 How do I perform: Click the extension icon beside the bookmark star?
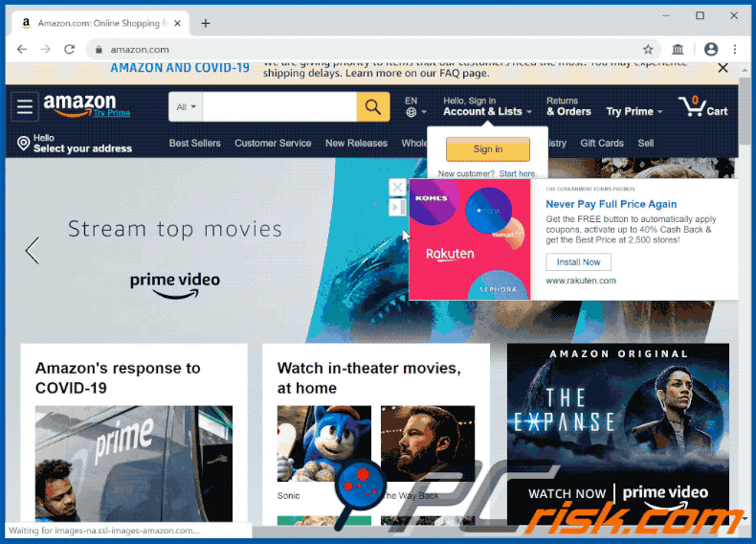click(678, 49)
